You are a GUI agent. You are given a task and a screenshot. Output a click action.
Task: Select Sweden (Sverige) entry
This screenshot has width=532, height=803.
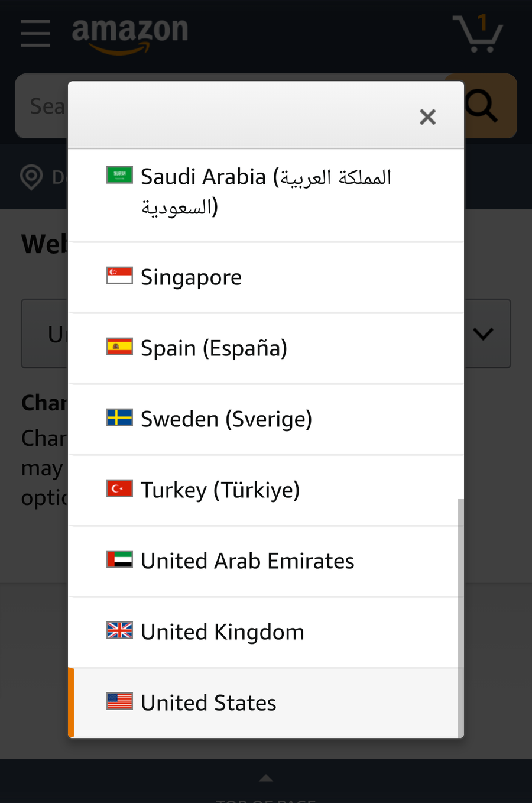pyautogui.click(x=266, y=419)
